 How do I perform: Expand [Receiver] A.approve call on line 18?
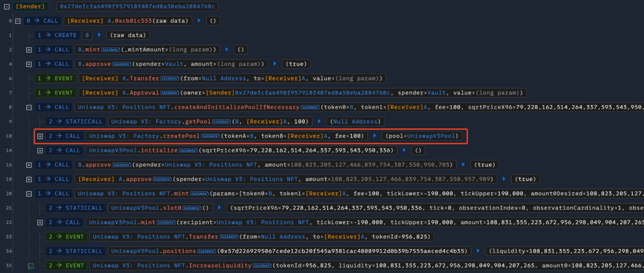[x=29, y=179]
